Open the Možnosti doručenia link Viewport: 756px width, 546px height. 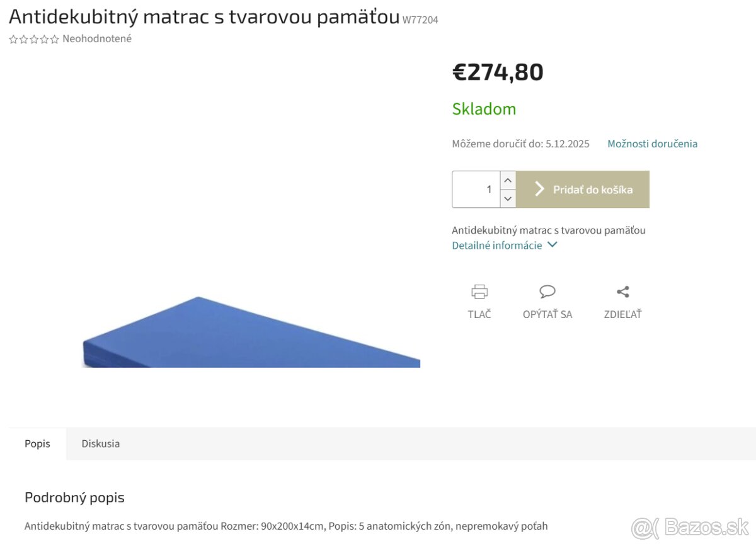pyautogui.click(x=652, y=144)
